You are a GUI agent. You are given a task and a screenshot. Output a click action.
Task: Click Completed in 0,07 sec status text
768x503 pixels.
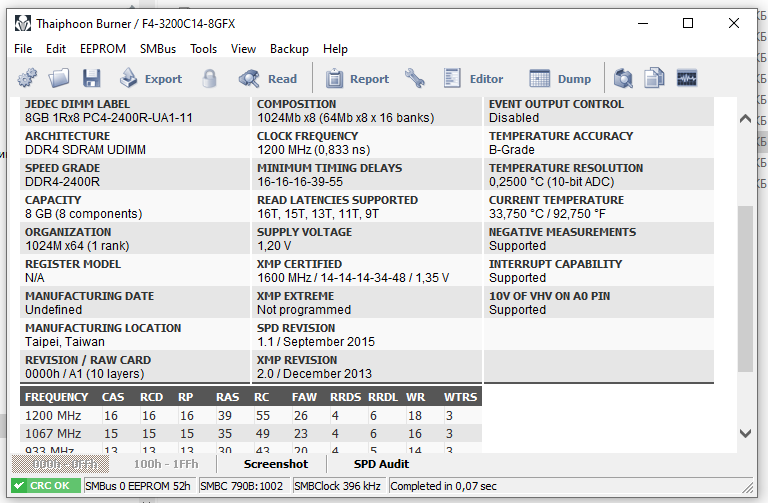coord(444,486)
